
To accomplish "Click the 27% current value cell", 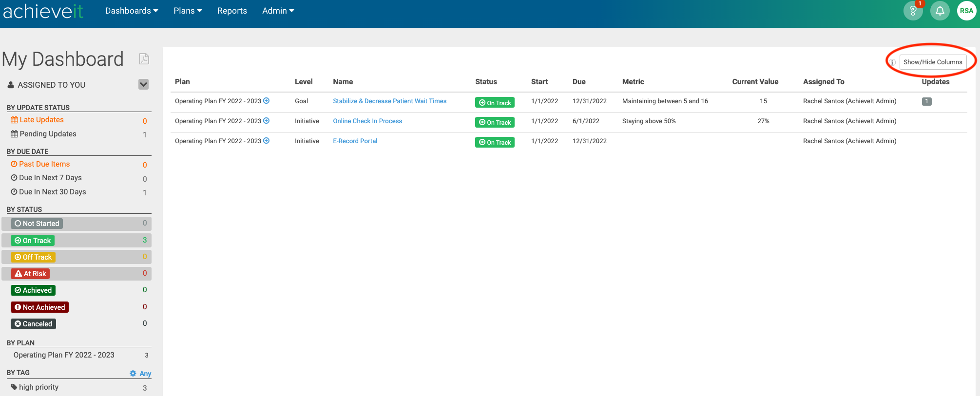I will tap(763, 121).
